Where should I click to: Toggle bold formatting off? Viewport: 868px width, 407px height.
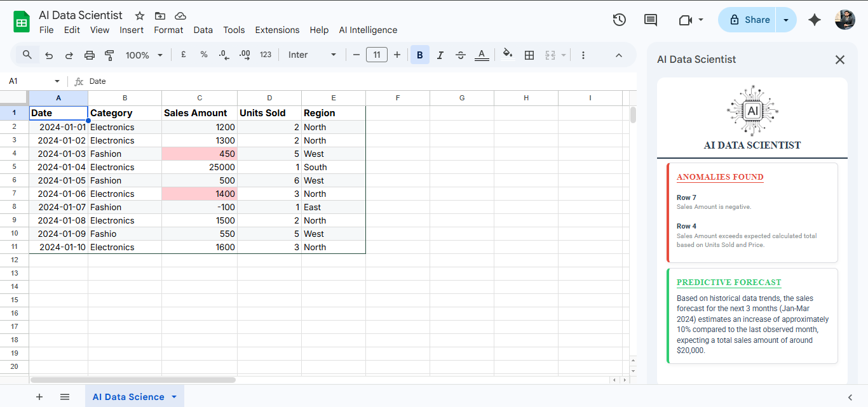click(x=419, y=55)
